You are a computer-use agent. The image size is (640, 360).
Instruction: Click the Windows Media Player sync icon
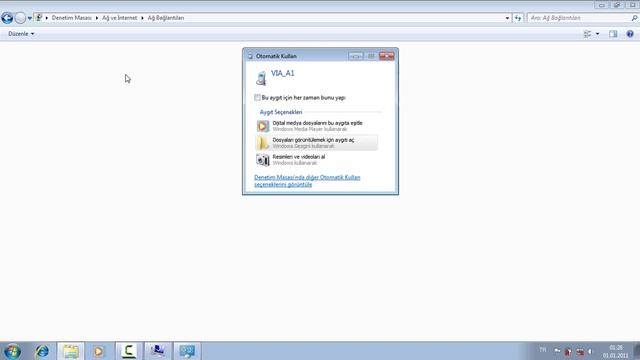pyautogui.click(x=263, y=126)
